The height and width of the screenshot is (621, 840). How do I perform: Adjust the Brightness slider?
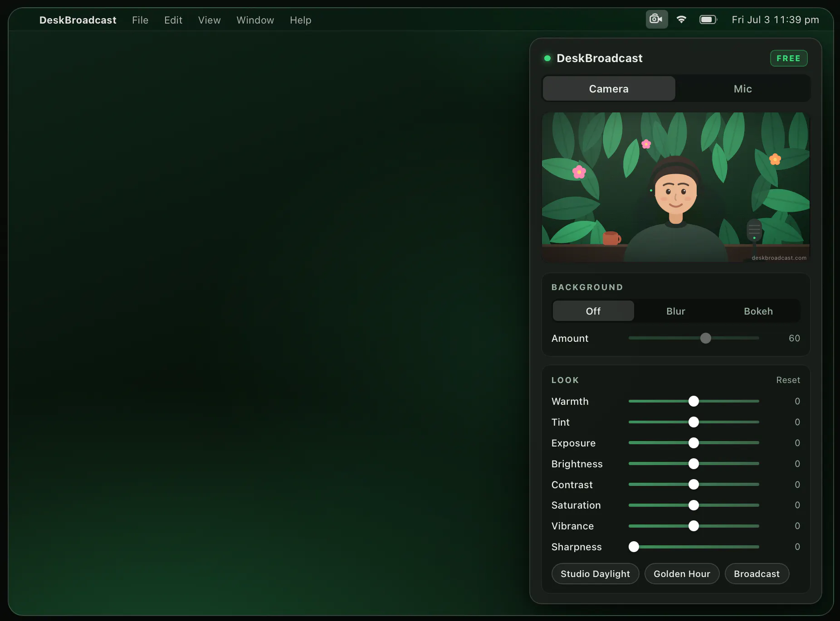point(693,464)
